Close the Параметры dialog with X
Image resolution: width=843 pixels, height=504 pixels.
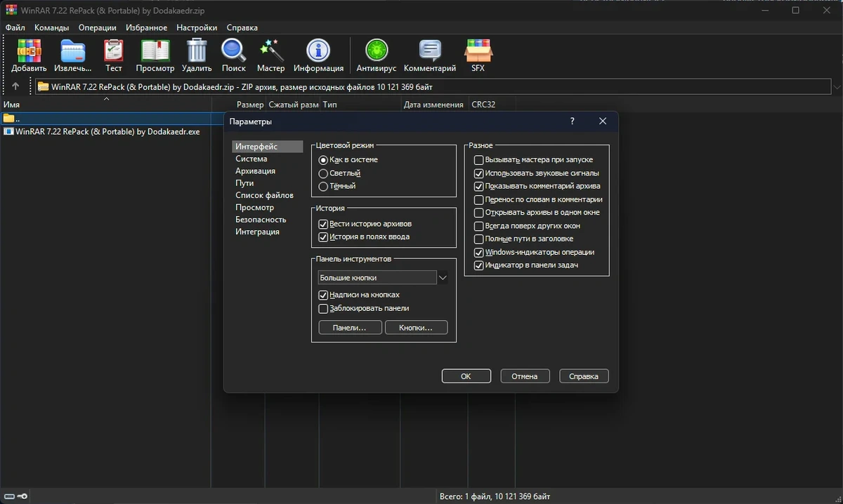coord(603,121)
